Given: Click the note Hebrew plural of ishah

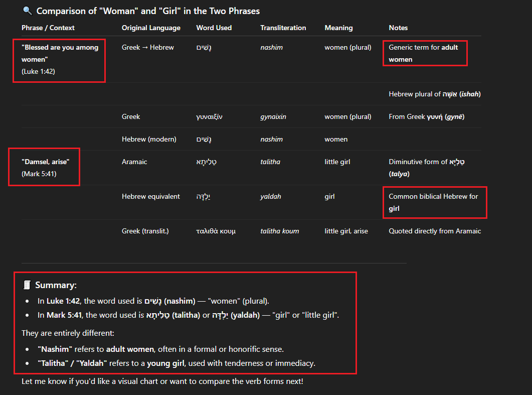Looking at the screenshot, I should [435, 94].
